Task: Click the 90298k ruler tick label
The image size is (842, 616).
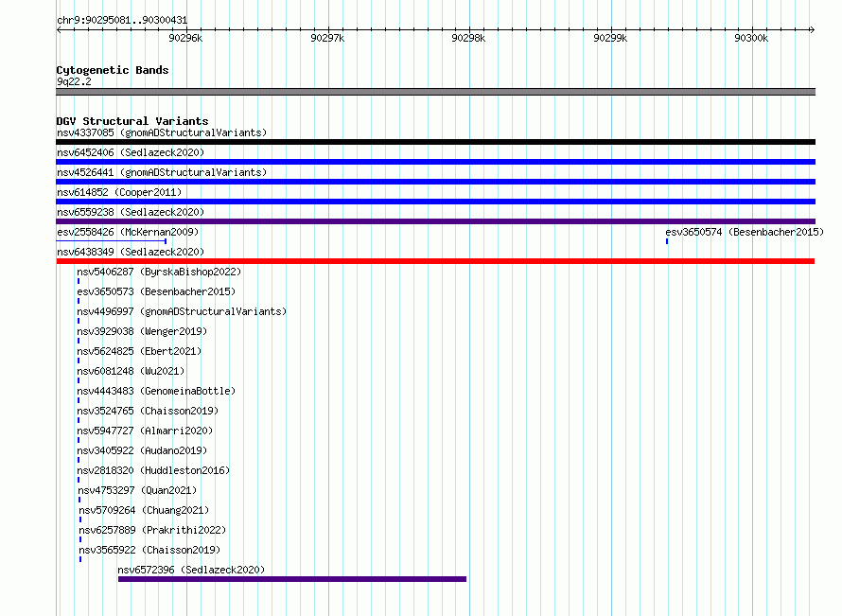Action: point(468,38)
